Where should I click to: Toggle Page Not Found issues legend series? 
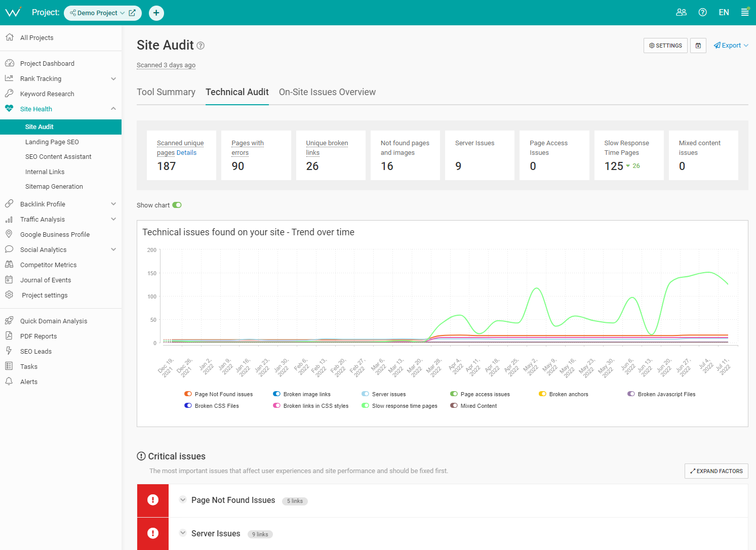[188, 394]
